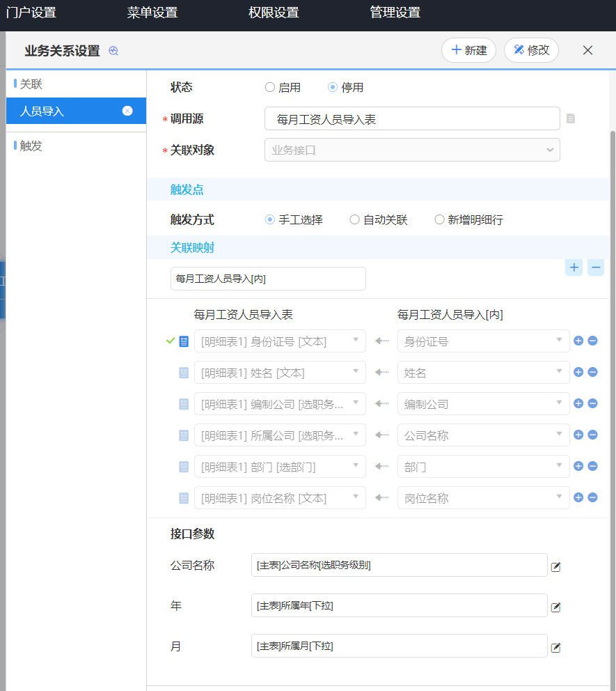
Task: Switch to 菜单设置 in top navigation
Action: 152,13
